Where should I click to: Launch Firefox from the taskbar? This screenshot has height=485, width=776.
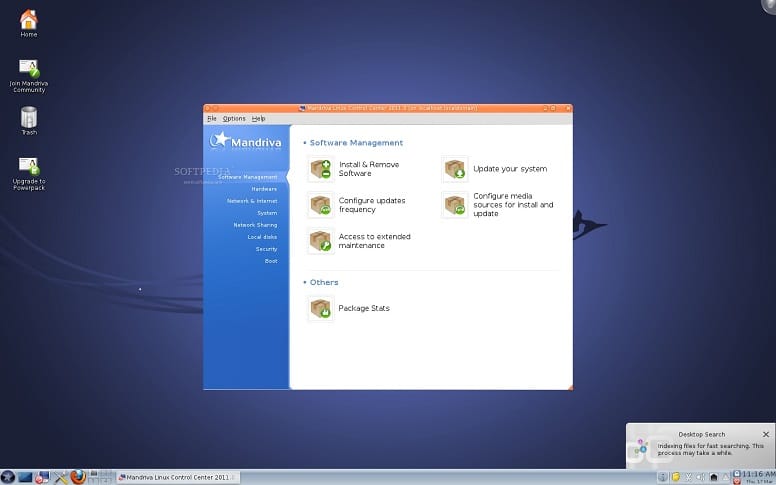[x=78, y=477]
